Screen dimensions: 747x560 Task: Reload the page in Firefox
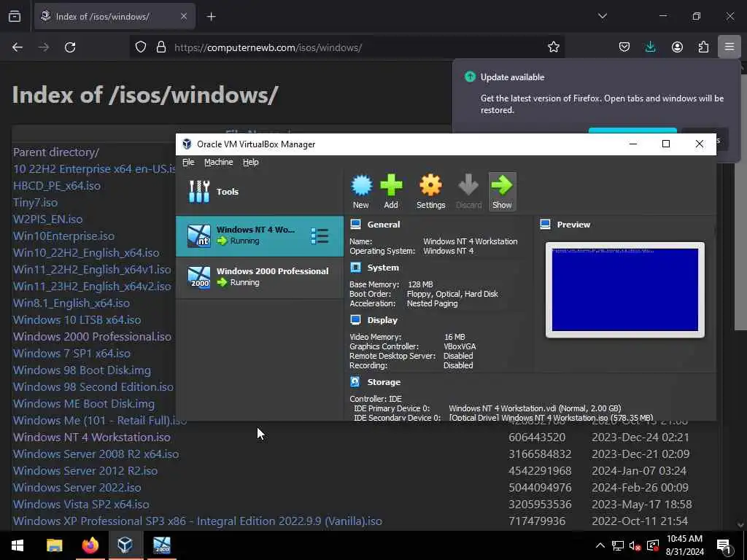(70, 47)
